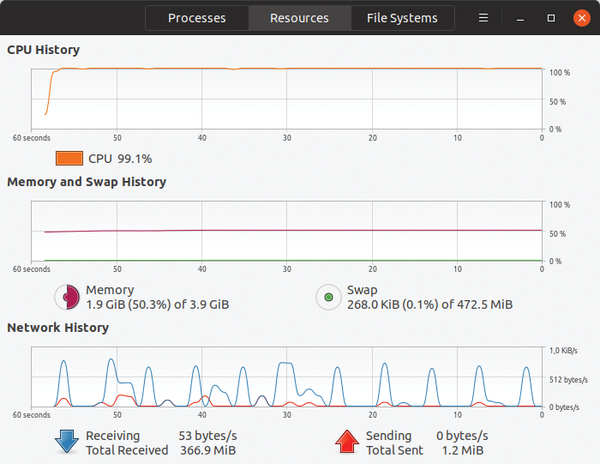Click the Network History heading
The height and width of the screenshot is (464, 600).
(x=58, y=327)
